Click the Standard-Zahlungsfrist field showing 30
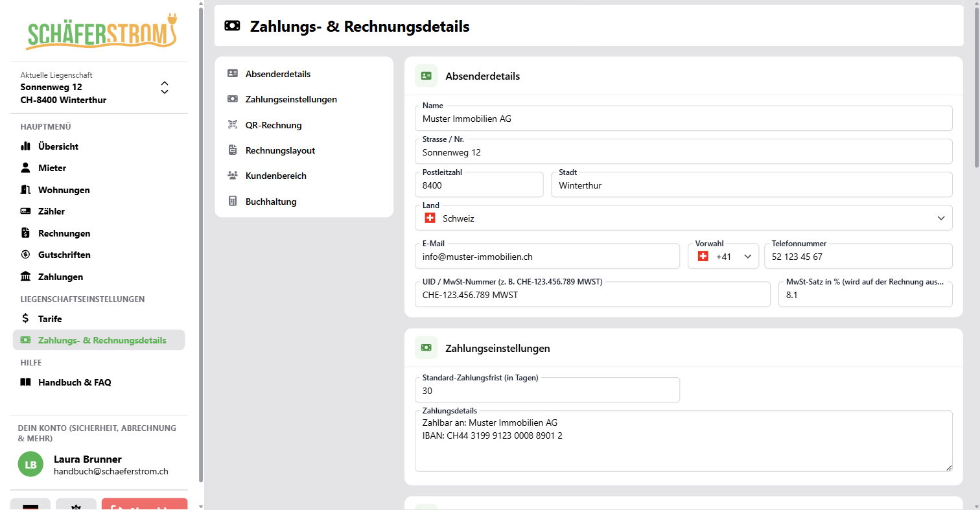This screenshot has height=510, width=980. 547,390
